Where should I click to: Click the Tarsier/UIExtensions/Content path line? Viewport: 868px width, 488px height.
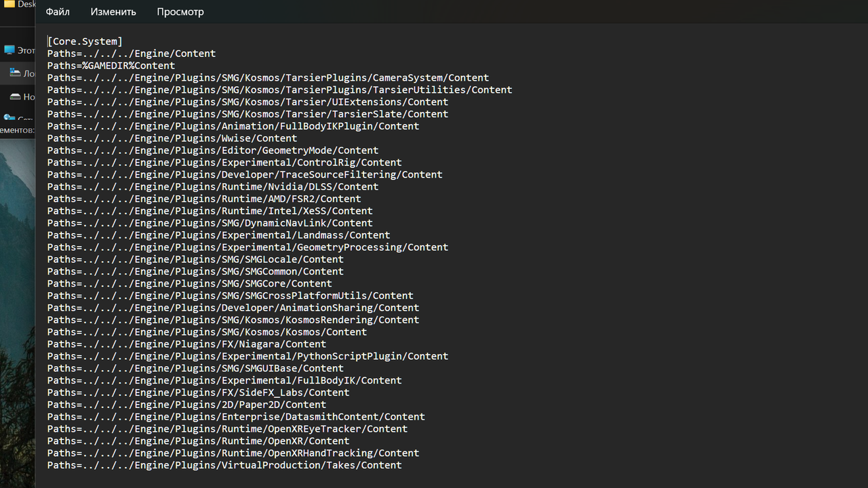[248, 102]
